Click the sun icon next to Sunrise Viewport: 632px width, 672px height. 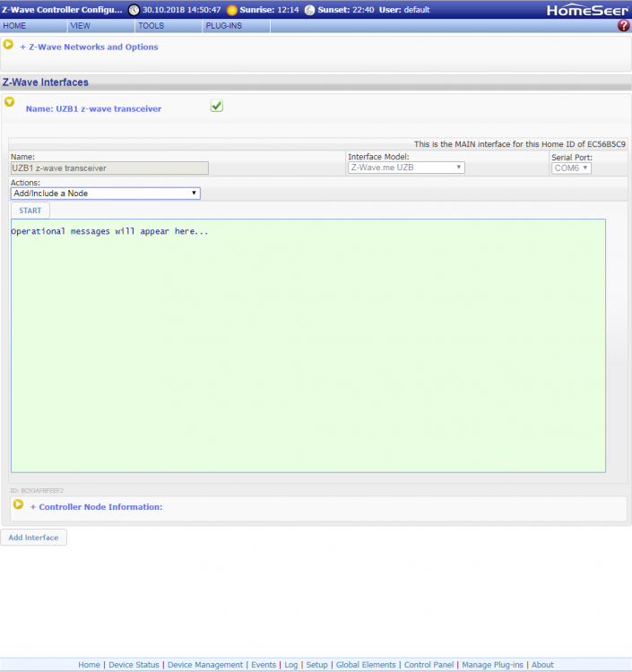232,10
